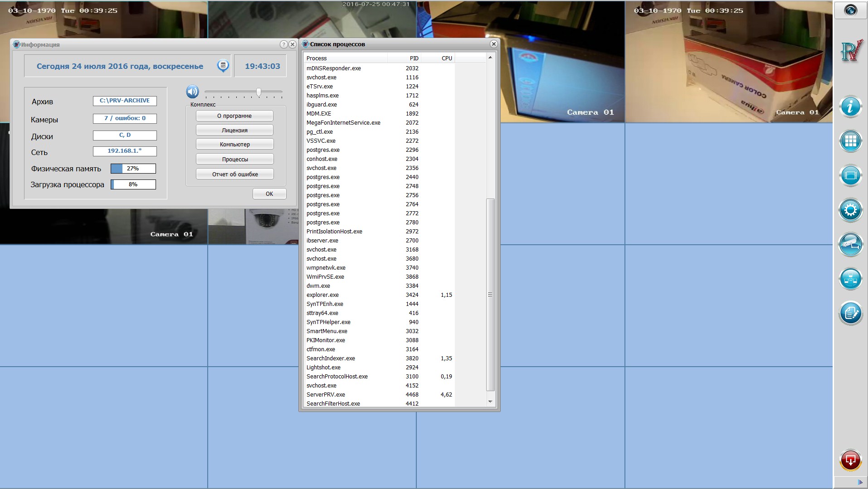Open the Information panel icon in sidebar
868x489 pixels.
[x=850, y=107]
